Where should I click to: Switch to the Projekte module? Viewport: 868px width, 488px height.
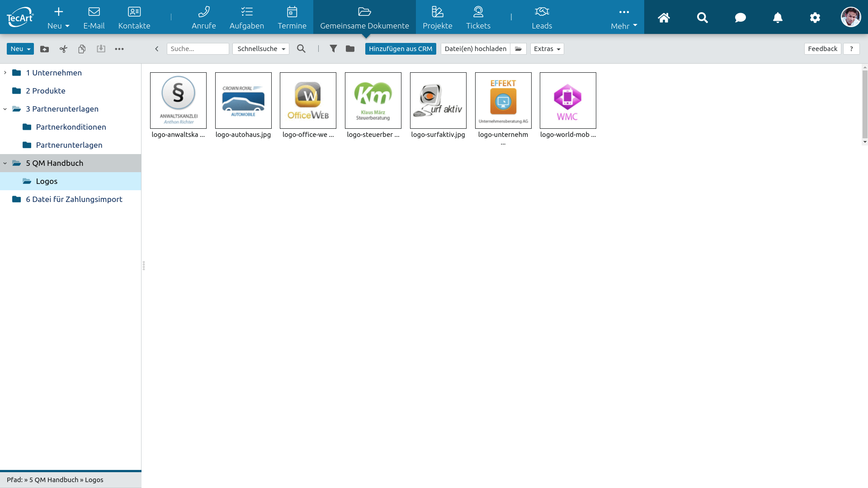[x=437, y=18]
